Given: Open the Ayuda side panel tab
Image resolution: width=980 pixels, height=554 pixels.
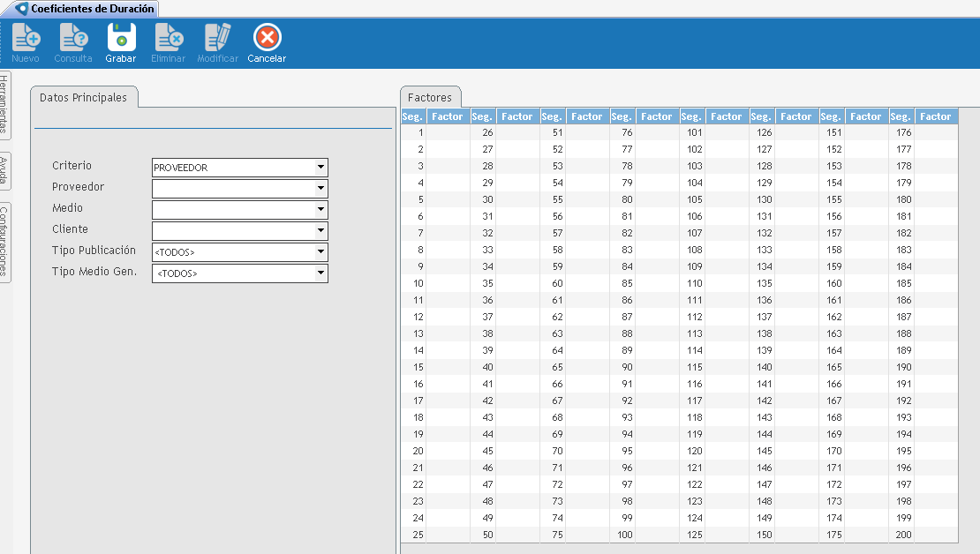Looking at the screenshot, I should click(x=4, y=170).
